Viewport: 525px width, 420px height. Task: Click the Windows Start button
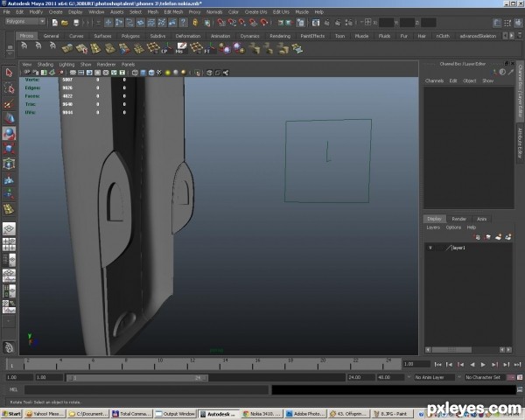(11, 414)
